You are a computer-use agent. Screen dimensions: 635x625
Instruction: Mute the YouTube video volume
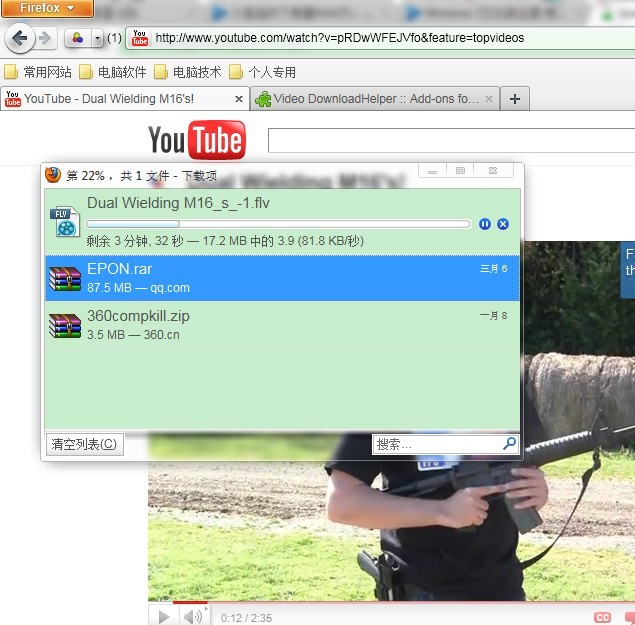tap(194, 617)
